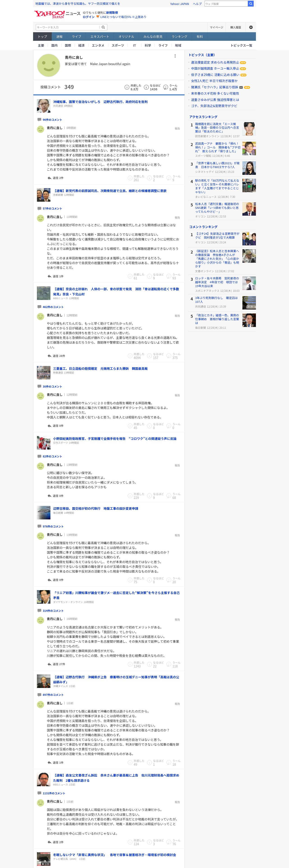289x868 pixels.
Task: Click the 462件のコメント speech bubble icon
Action: click(39, 307)
